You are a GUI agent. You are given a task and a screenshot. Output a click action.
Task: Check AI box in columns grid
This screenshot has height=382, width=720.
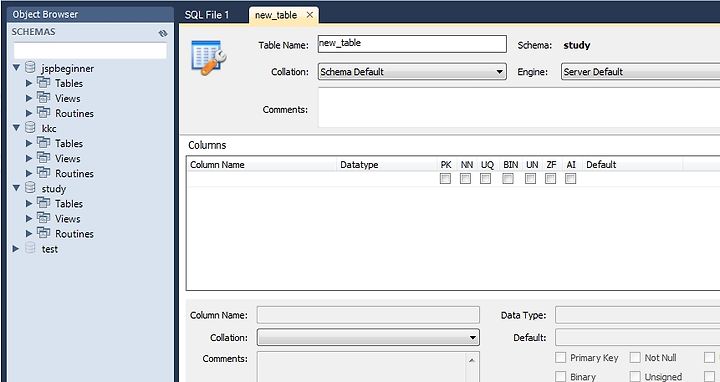click(571, 179)
